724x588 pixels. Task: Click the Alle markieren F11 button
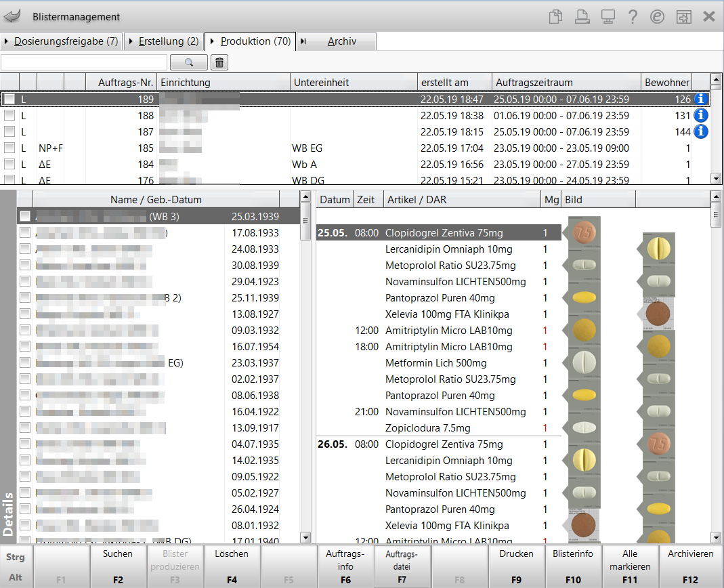[x=630, y=566]
